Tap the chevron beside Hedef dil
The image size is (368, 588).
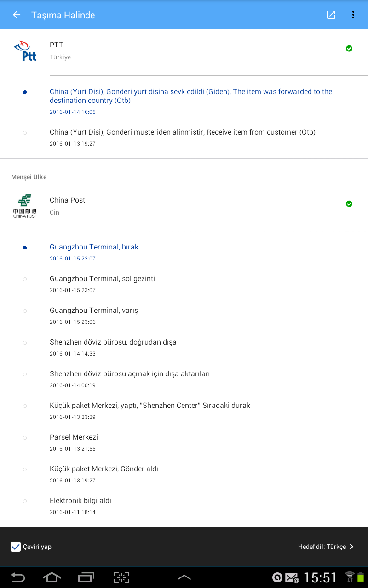[351, 547]
